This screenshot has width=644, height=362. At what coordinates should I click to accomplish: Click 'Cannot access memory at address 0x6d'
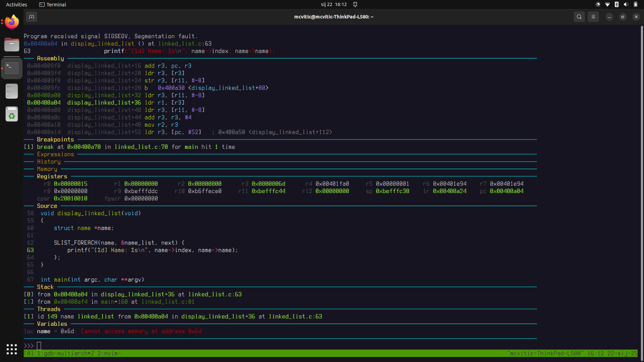[141, 331]
